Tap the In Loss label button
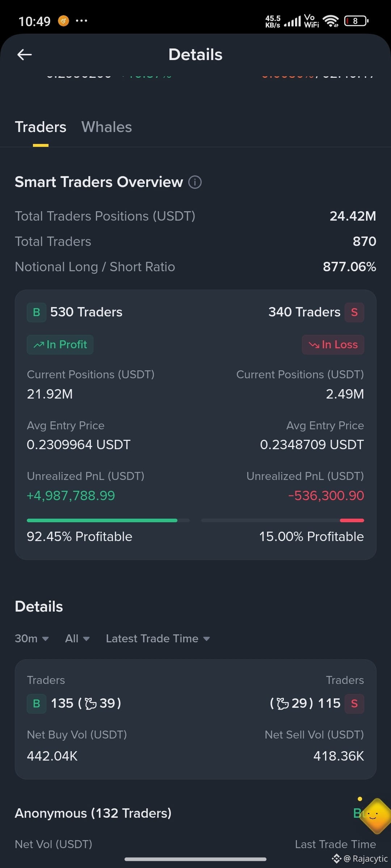The image size is (391, 868). (x=333, y=344)
